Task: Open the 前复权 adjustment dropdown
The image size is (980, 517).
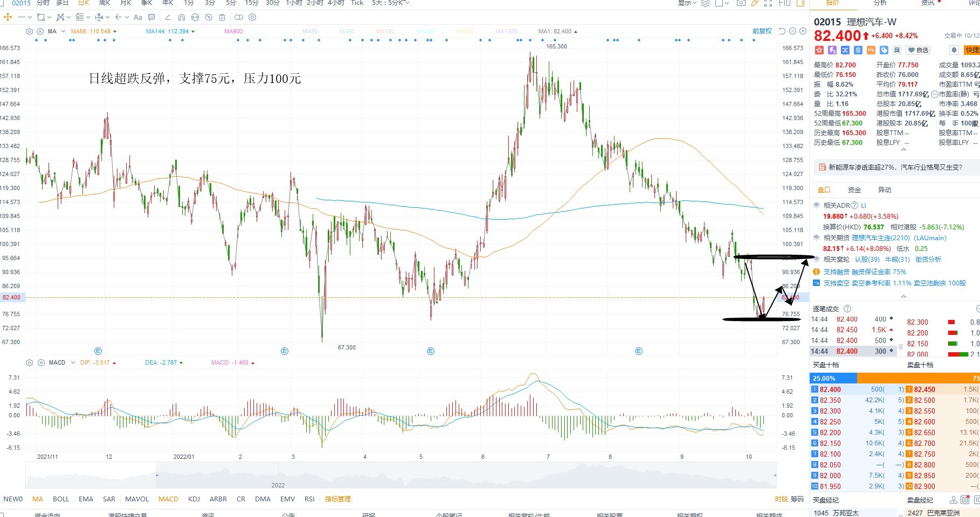Action: click(762, 31)
